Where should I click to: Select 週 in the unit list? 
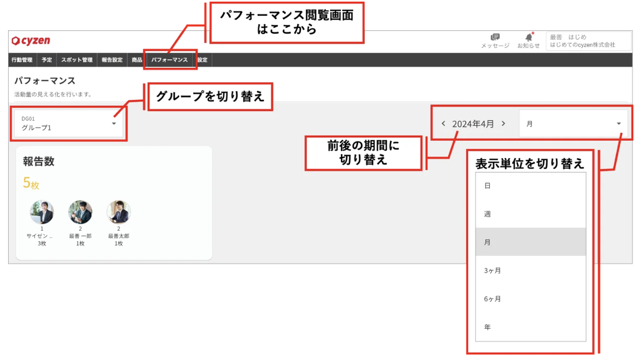coord(531,214)
